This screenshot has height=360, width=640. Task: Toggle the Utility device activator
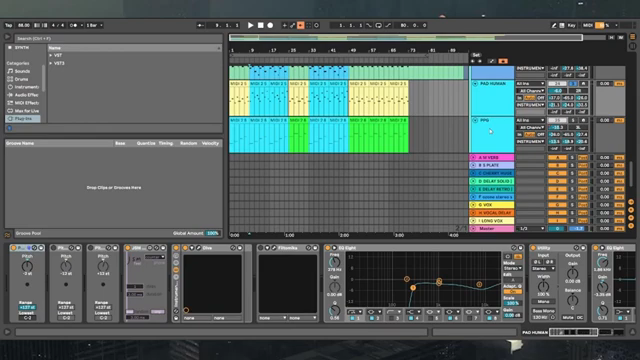(533, 248)
